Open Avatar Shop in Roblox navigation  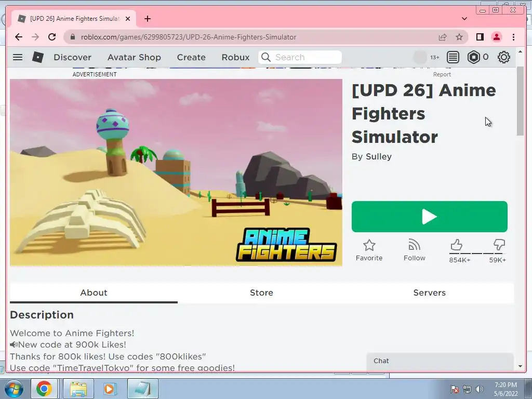[134, 57]
